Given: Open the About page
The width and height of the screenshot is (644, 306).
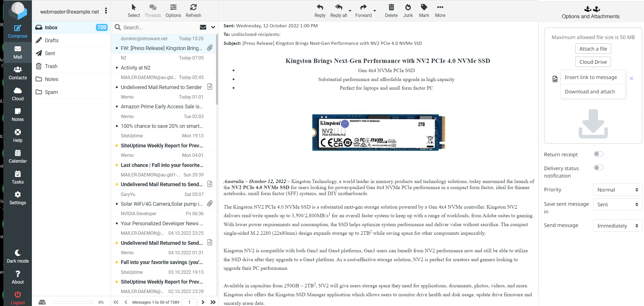Looking at the screenshot, I should coord(18,278).
